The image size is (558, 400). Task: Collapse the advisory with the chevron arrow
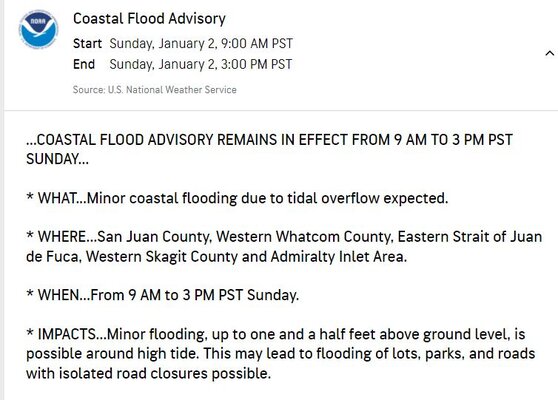pos(549,53)
